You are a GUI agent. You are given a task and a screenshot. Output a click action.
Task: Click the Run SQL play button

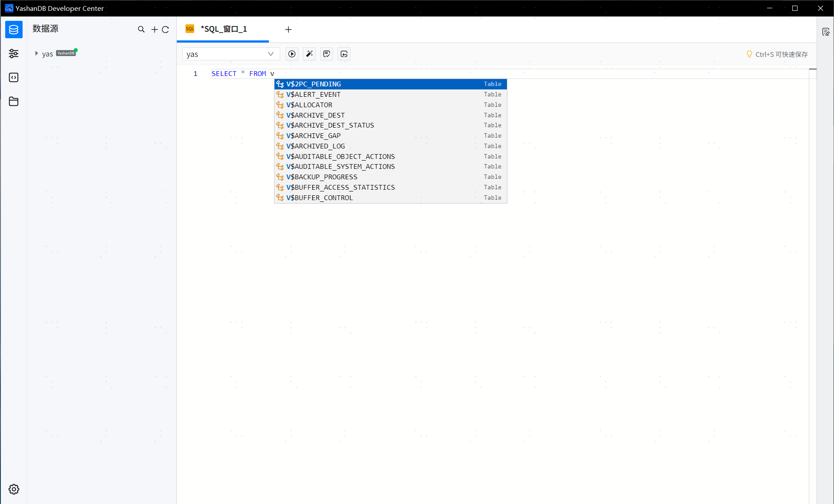point(292,54)
